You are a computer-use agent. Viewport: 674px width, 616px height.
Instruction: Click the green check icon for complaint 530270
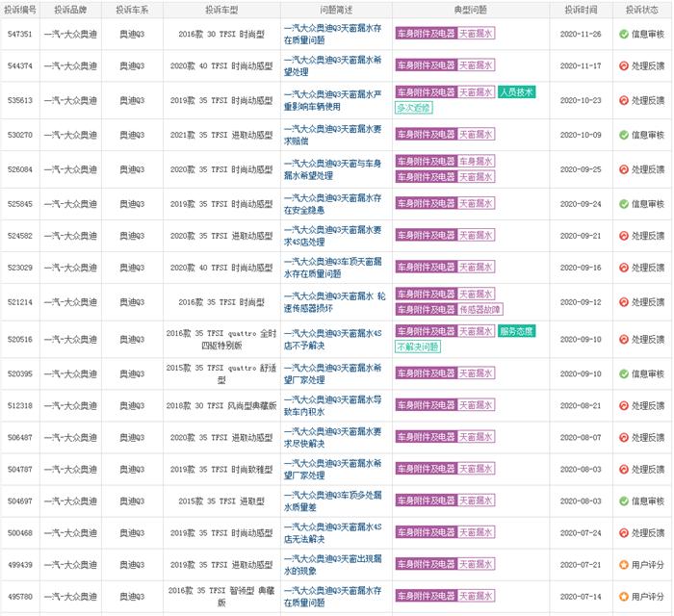[x=624, y=135]
